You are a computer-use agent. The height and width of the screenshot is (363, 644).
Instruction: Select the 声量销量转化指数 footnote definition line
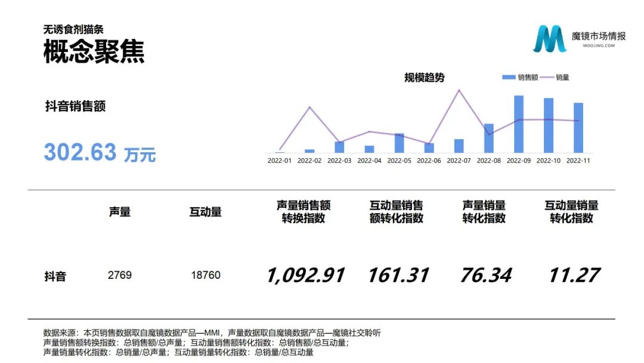click(178, 352)
